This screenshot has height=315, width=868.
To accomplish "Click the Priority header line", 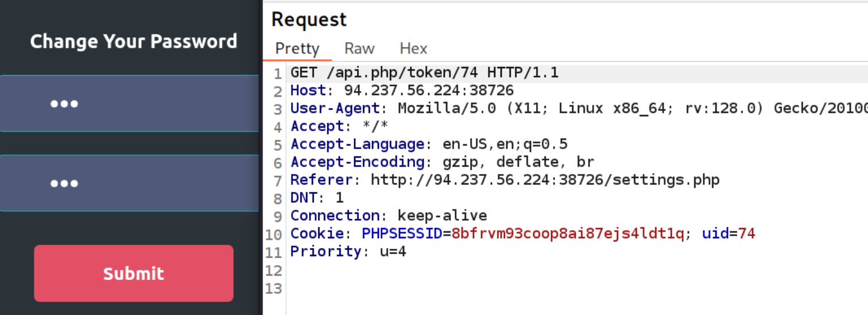I will pyautogui.click(x=349, y=251).
